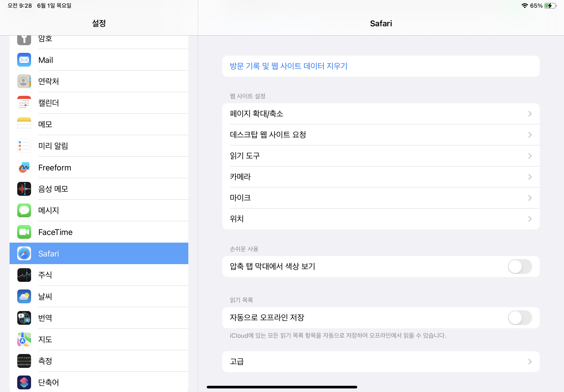Image resolution: width=564 pixels, height=392 pixels.
Task: Tap the home indicator bar at bottom
Action: (x=282, y=387)
